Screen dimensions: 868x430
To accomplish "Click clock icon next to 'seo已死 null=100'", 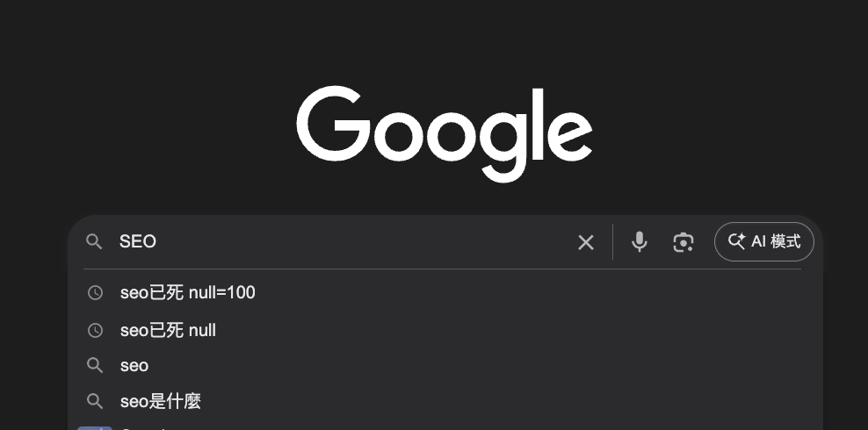I will 95,293.
